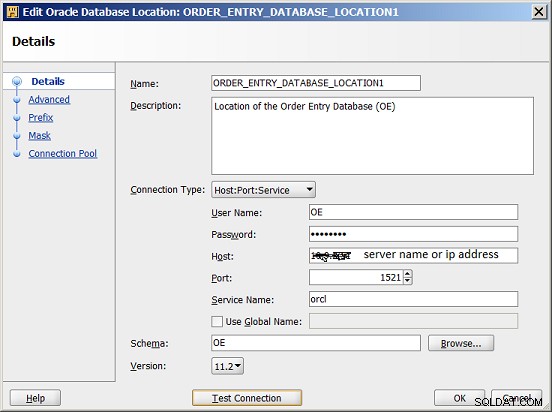This screenshot has width=552, height=412.
Task: Click the Connection Type label
Action: click(168, 190)
